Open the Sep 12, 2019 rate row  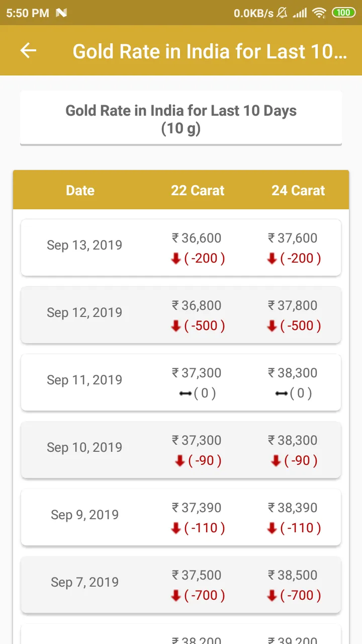coord(181,315)
